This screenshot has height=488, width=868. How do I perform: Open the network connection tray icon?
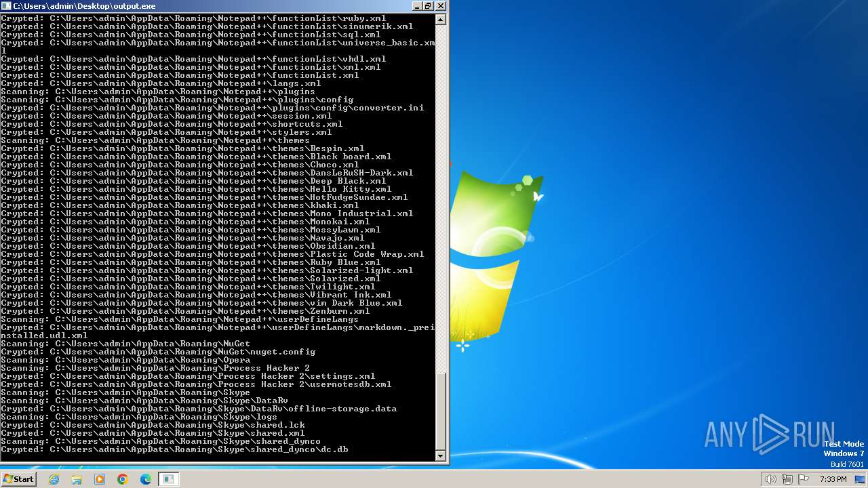787,479
